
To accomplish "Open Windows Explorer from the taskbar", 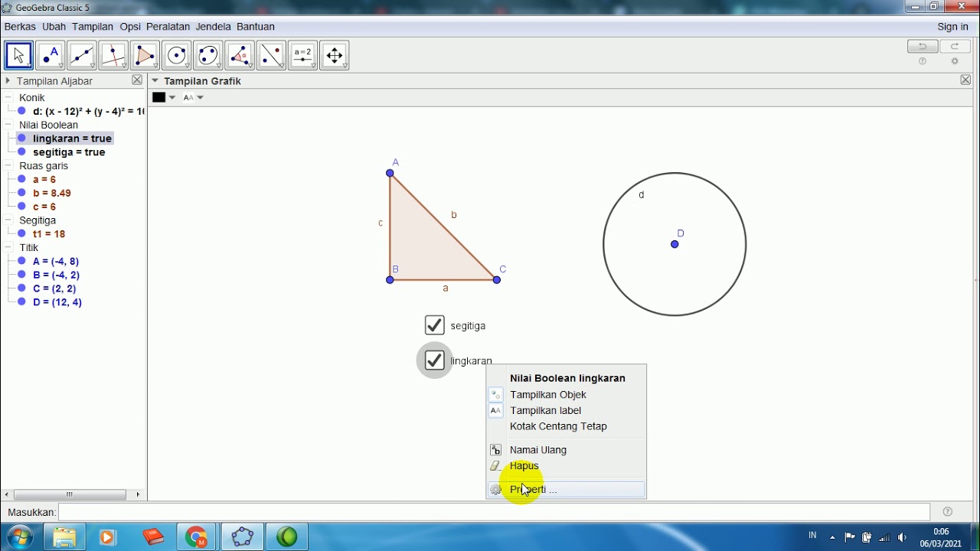I will 64,537.
